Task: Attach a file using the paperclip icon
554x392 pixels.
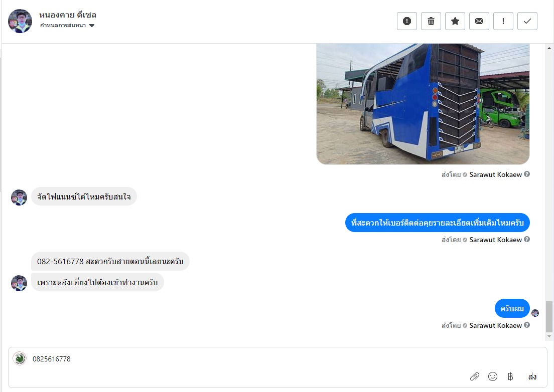Action: (475, 376)
